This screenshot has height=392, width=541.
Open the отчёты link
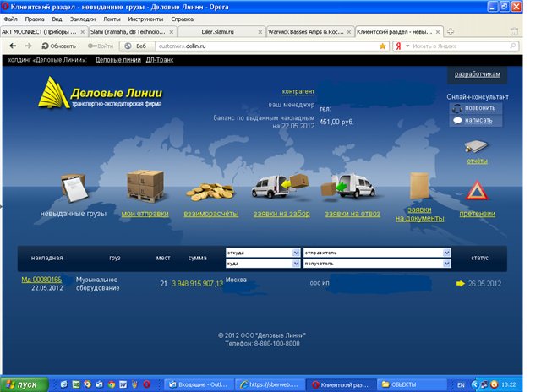[x=477, y=161]
